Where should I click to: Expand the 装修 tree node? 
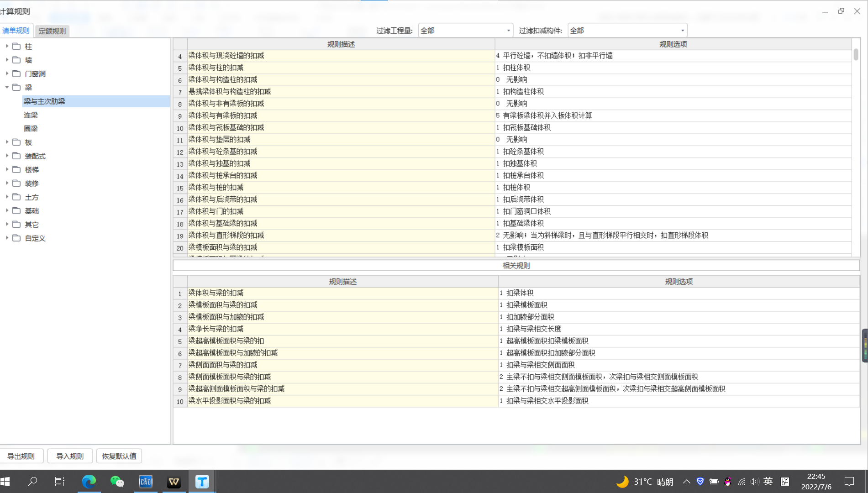[x=7, y=183]
